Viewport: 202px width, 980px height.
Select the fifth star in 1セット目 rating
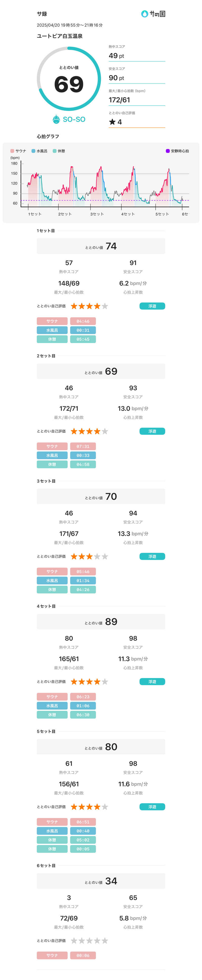point(105,306)
